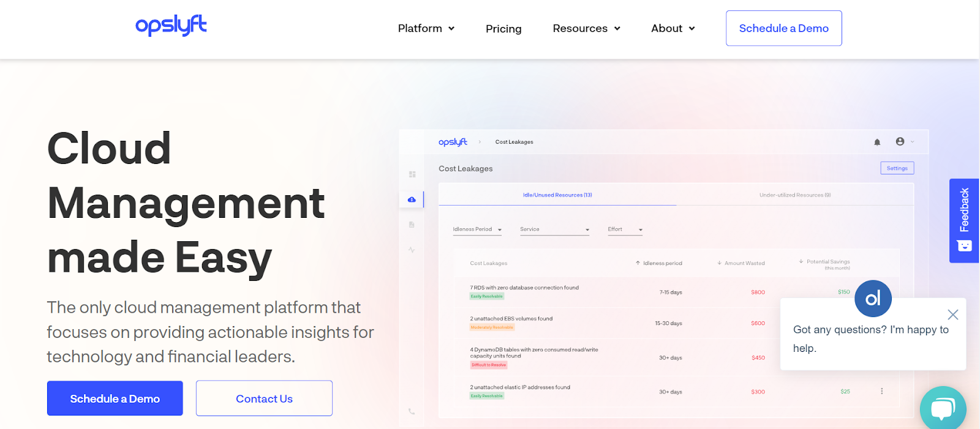
Task: Click the notification bell icon
Action: tap(877, 142)
